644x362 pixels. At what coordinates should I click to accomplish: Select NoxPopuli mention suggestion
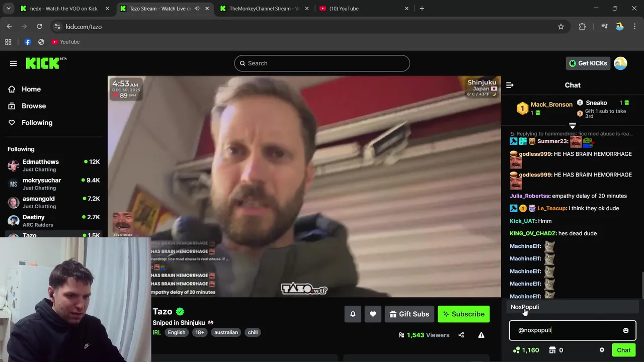coord(573,307)
